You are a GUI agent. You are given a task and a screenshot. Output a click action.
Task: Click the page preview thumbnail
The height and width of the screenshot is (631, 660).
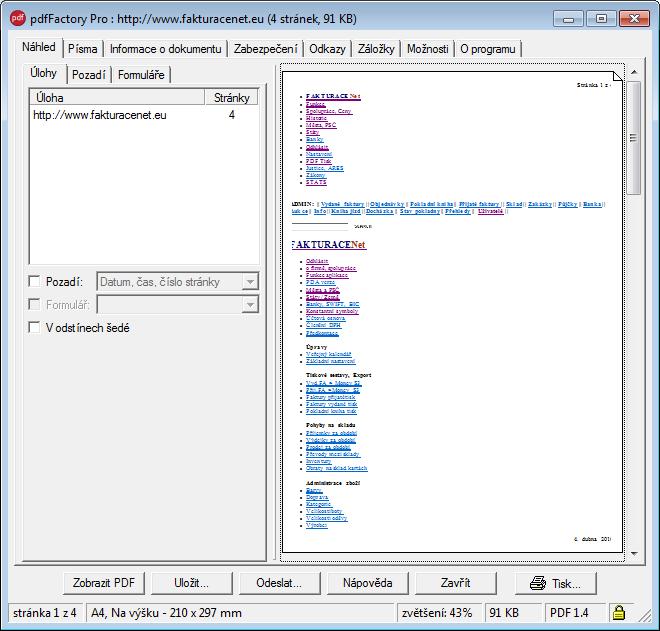(452, 312)
